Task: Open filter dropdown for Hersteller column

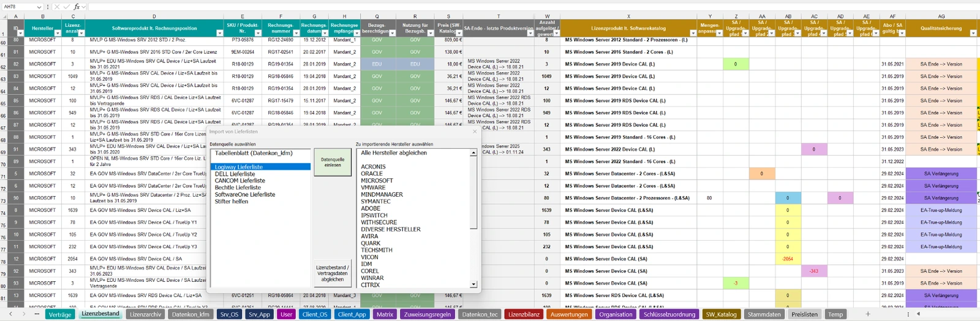Action: point(57,33)
